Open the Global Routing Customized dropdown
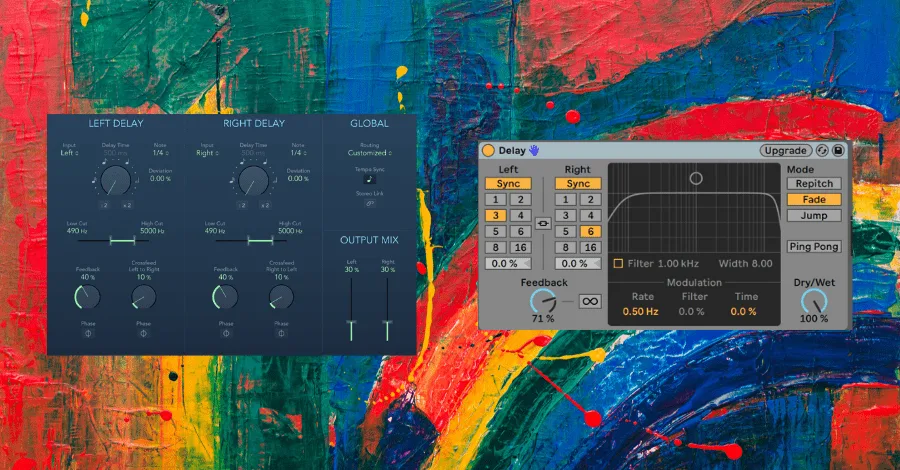This screenshot has height=470, width=900. point(369,153)
